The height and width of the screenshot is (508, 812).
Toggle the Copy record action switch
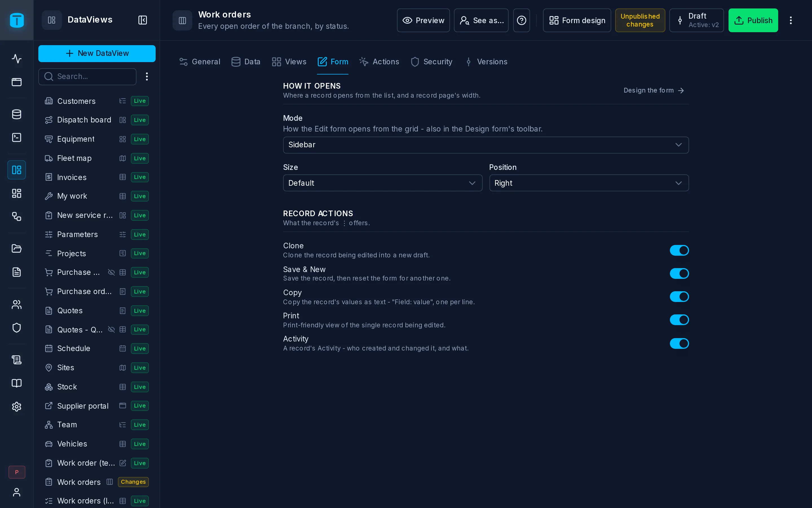tap(679, 297)
